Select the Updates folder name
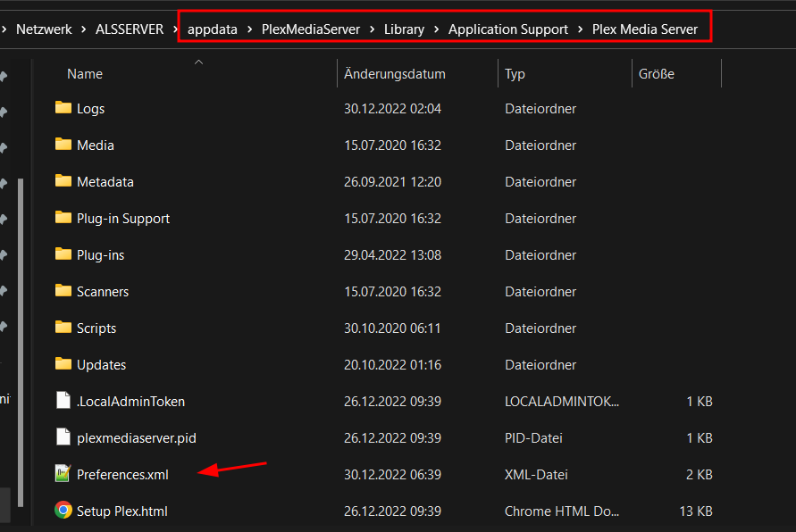The image size is (796, 532). pos(101,365)
